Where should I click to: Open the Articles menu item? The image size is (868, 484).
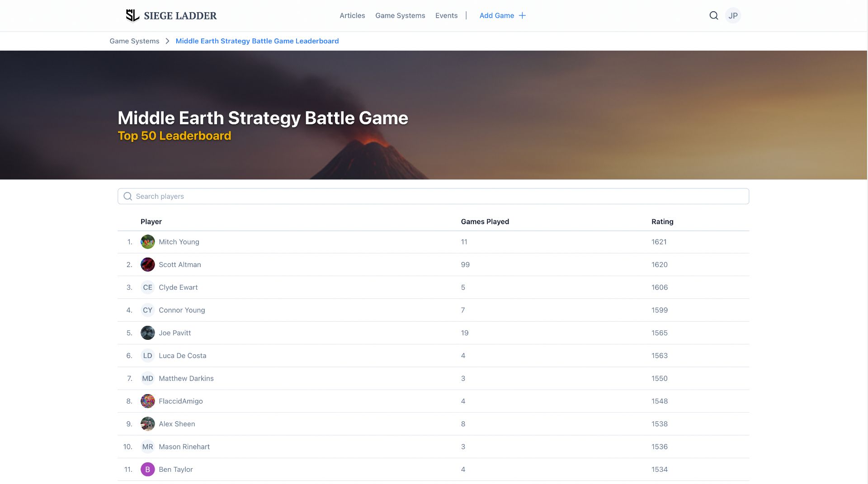coord(352,15)
